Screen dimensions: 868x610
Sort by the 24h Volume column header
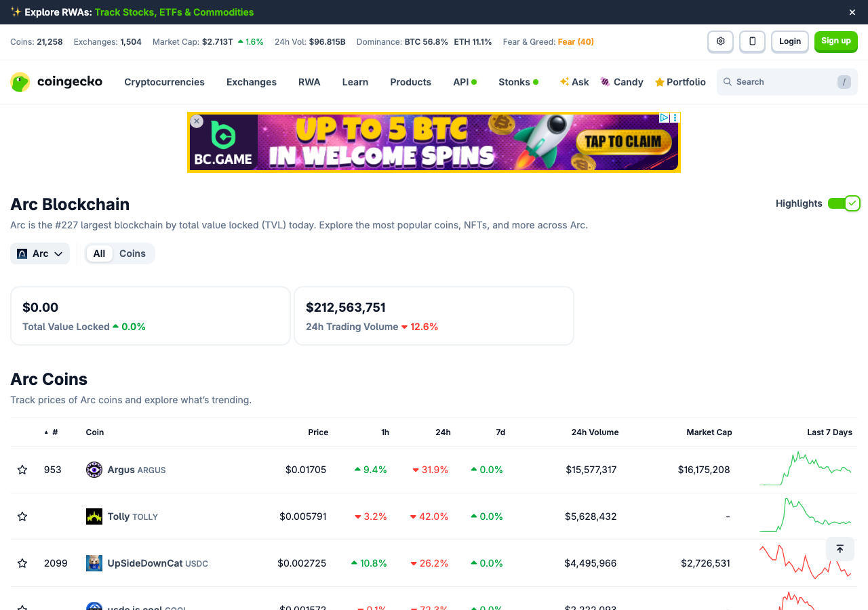(x=595, y=432)
